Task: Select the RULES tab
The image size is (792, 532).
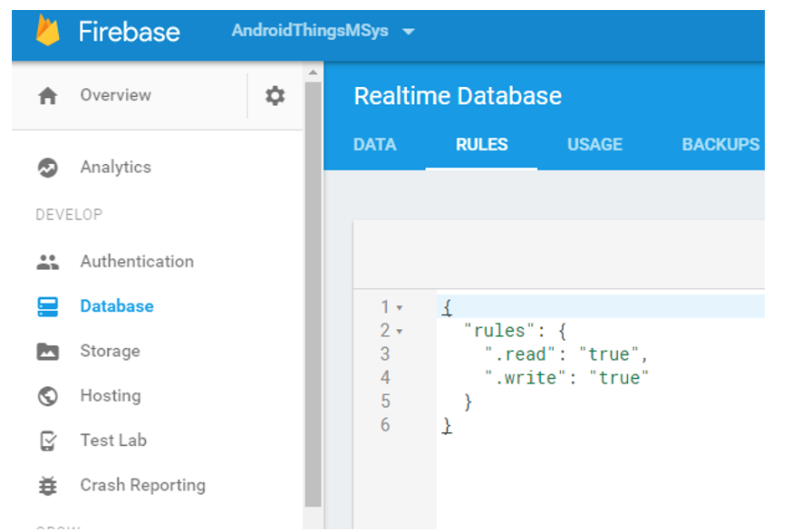Action: [481, 145]
